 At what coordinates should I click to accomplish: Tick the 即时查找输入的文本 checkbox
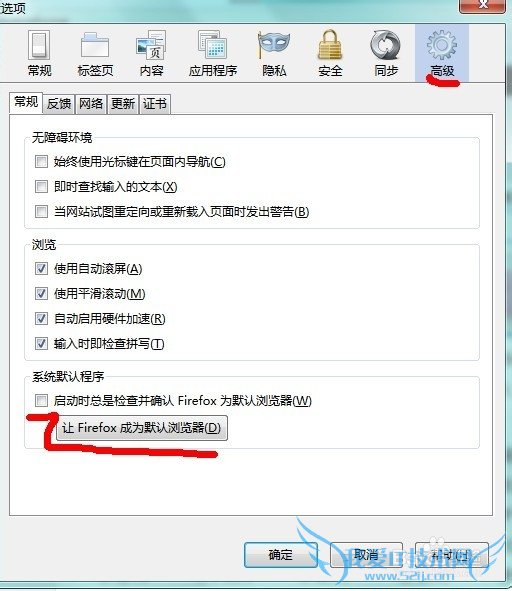pyautogui.click(x=41, y=187)
